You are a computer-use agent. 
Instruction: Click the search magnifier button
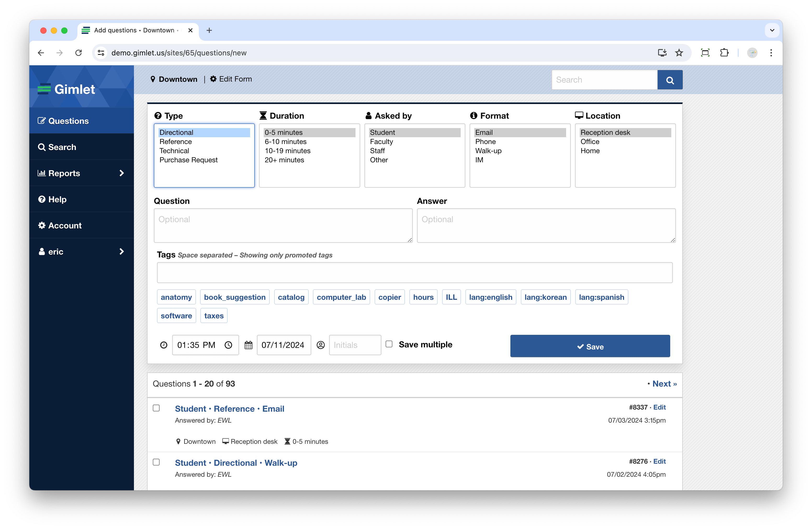(670, 80)
